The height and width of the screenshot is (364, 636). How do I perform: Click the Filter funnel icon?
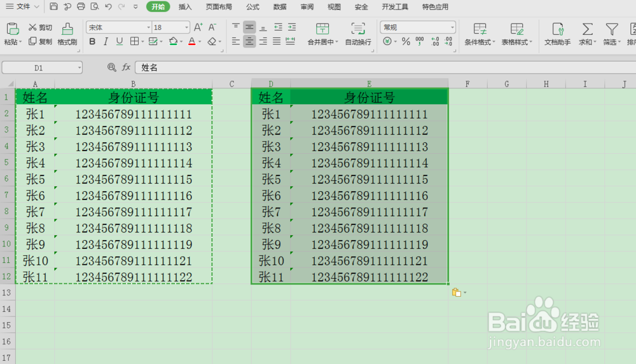point(612,29)
